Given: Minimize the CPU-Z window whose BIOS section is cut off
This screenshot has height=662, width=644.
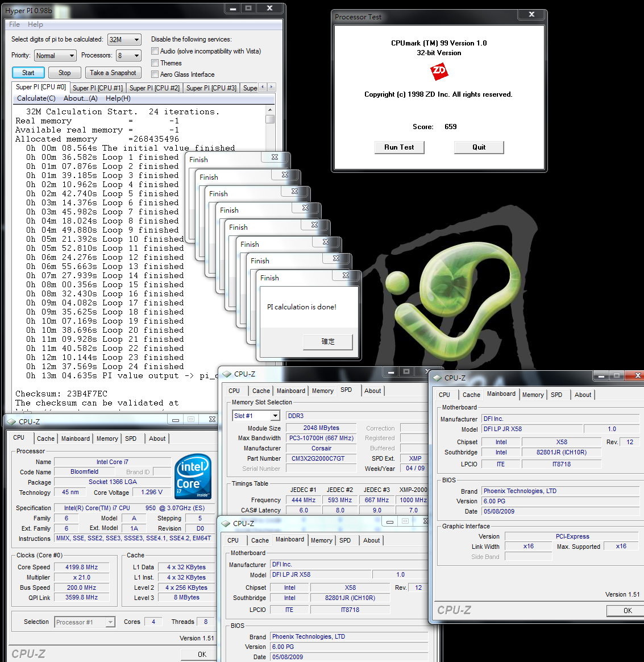Looking at the screenshot, I should pos(390,522).
